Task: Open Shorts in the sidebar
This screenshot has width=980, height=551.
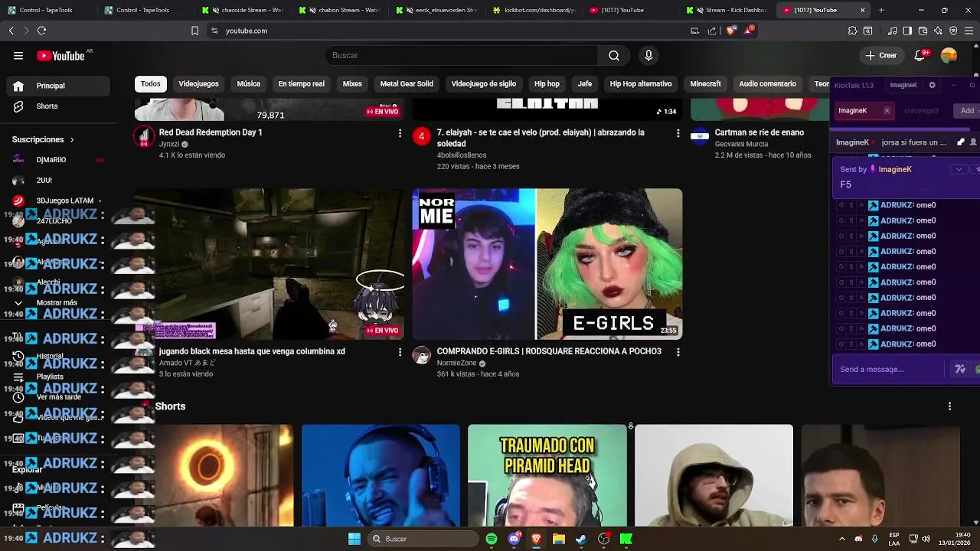Action: (x=58, y=106)
